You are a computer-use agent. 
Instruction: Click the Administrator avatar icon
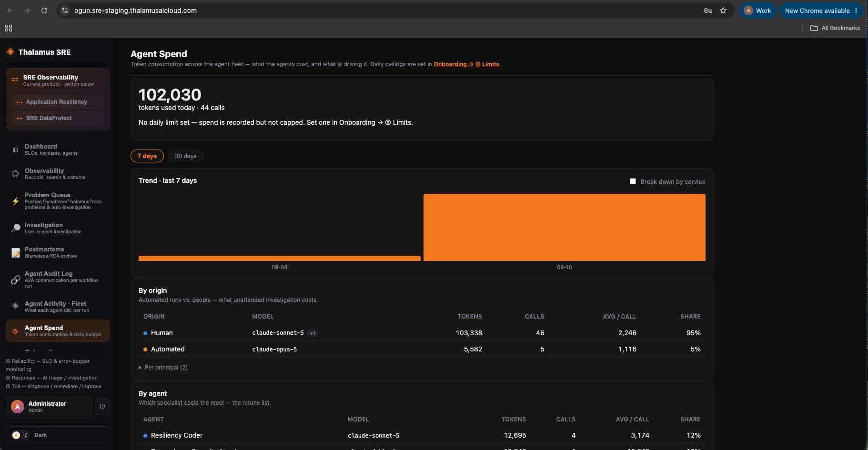[18, 407]
